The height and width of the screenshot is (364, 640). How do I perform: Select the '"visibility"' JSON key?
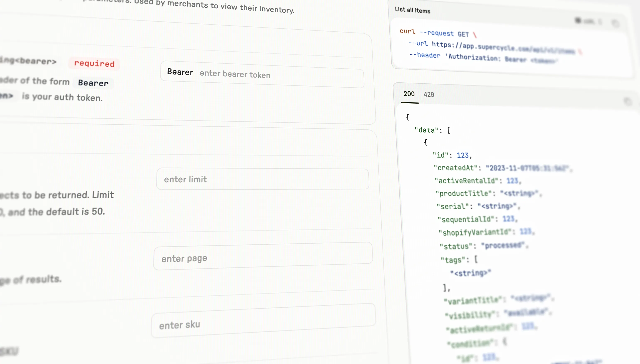coord(470,315)
